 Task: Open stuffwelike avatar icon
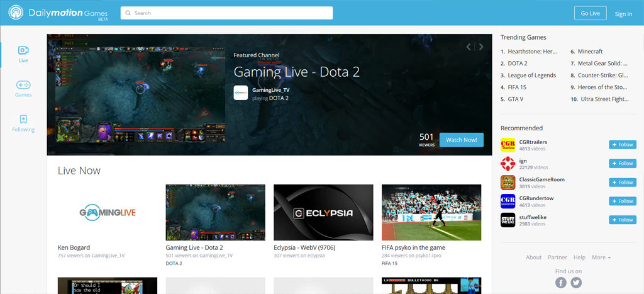click(x=508, y=220)
